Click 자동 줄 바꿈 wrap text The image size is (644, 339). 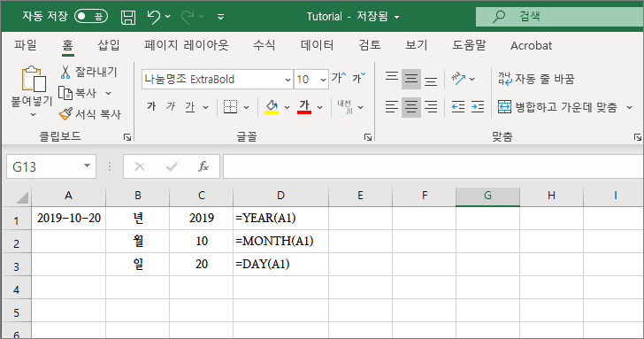(x=536, y=79)
